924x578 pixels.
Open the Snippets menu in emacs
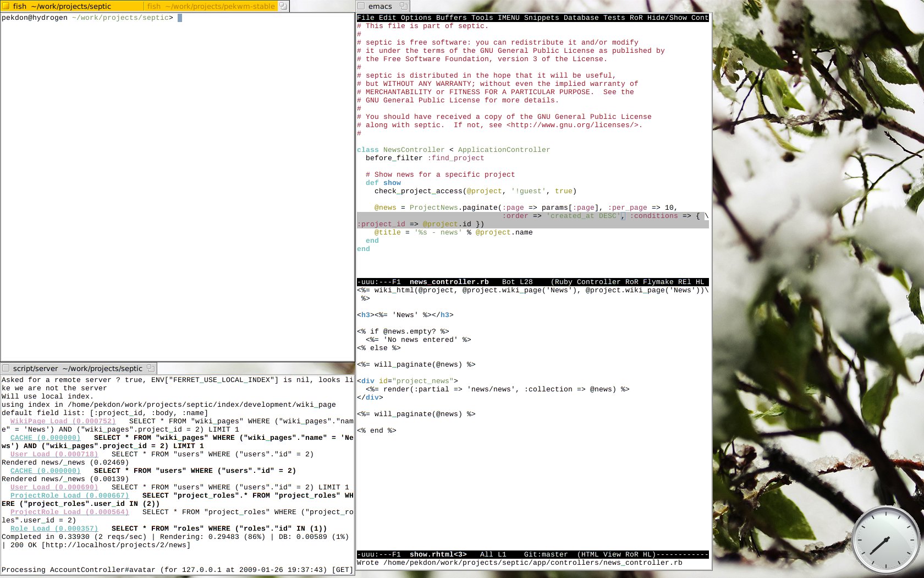(542, 18)
